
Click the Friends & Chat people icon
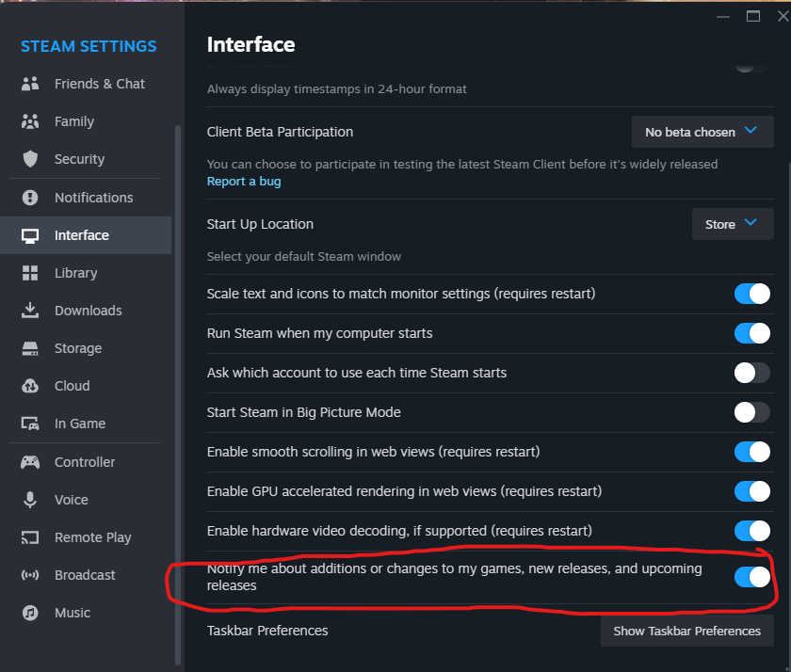point(30,84)
